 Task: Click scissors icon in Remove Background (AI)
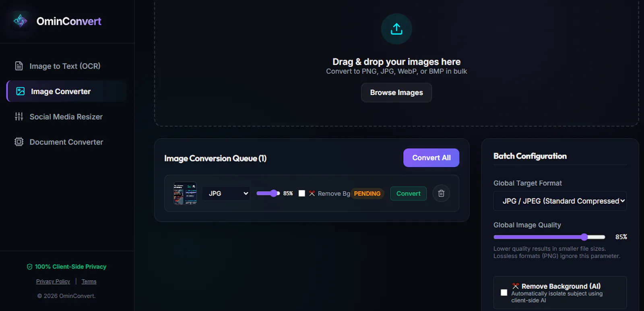click(516, 286)
